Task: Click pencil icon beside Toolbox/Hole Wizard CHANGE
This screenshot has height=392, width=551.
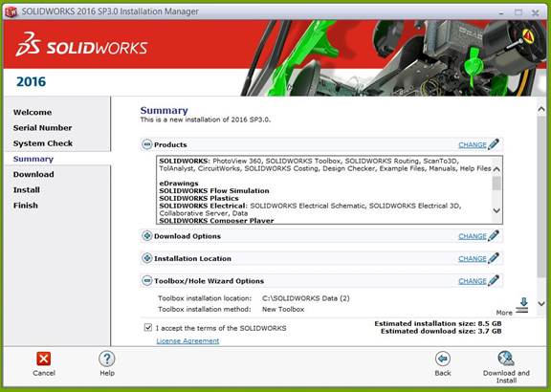Action: point(494,280)
